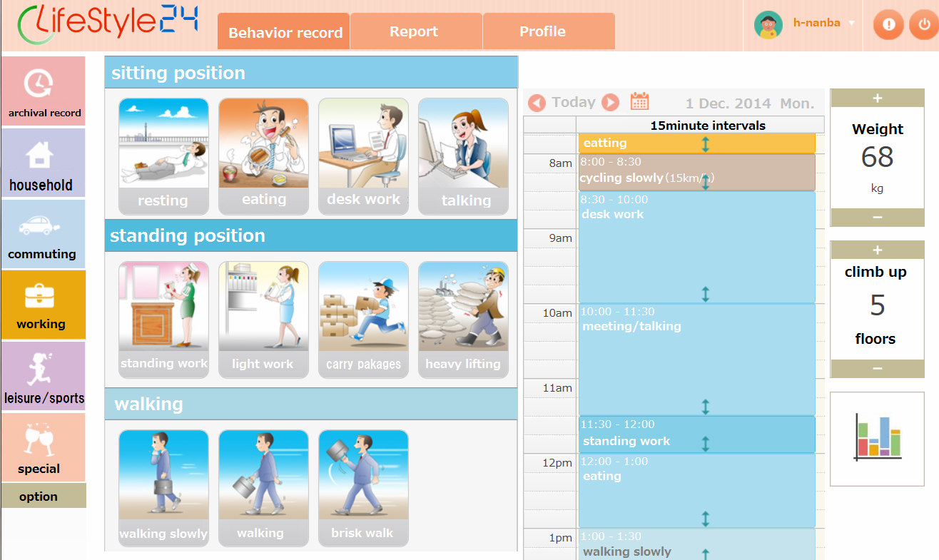This screenshot has width=939, height=560.
Task: Click the alert exclamation icon
Action: point(888,24)
